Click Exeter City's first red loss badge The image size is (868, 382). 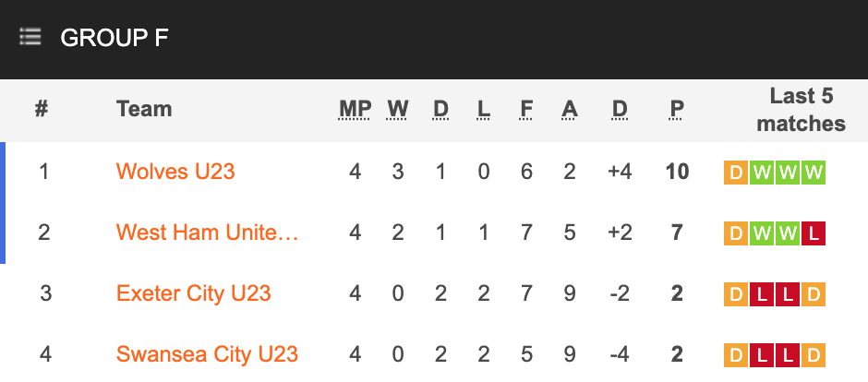(x=762, y=294)
